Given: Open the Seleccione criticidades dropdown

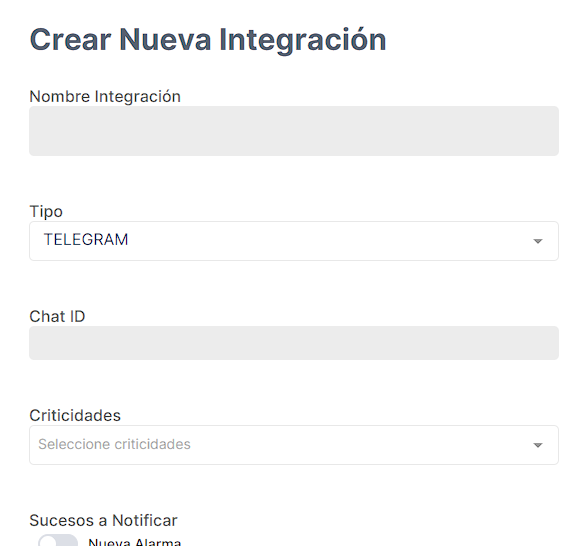Looking at the screenshot, I should point(294,445).
